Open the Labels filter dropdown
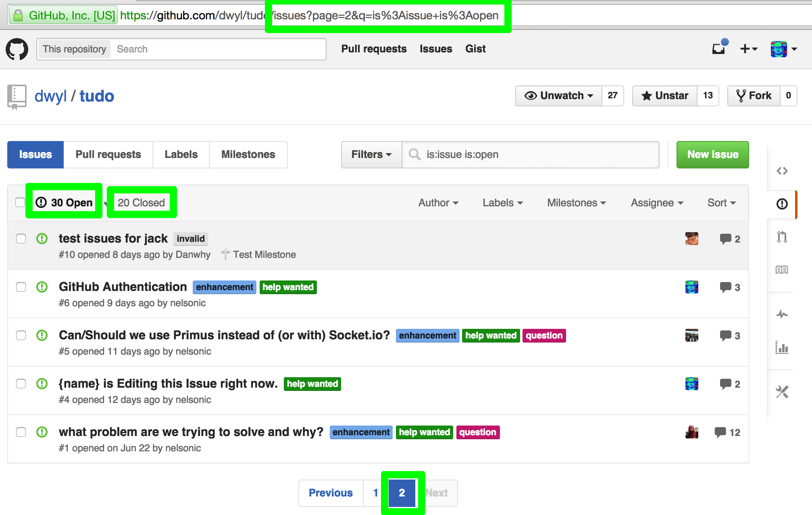 pos(503,203)
